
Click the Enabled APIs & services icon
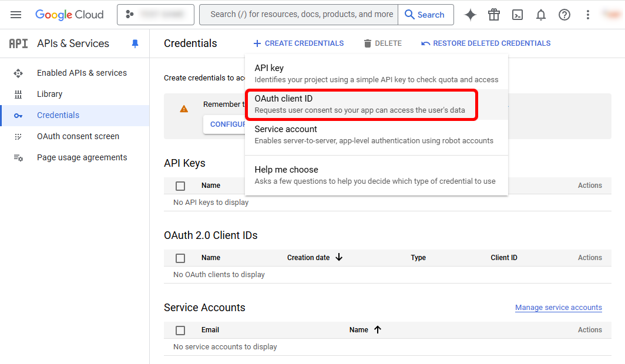(18, 73)
